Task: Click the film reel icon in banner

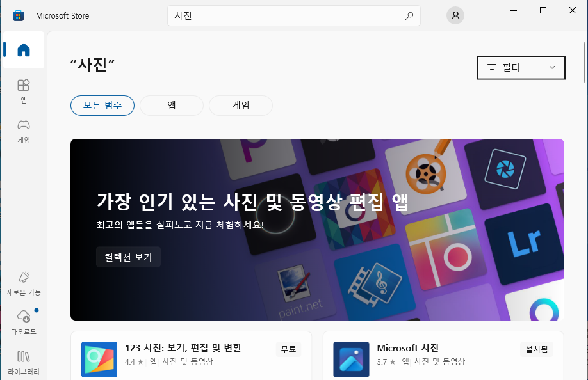Action: [427, 174]
